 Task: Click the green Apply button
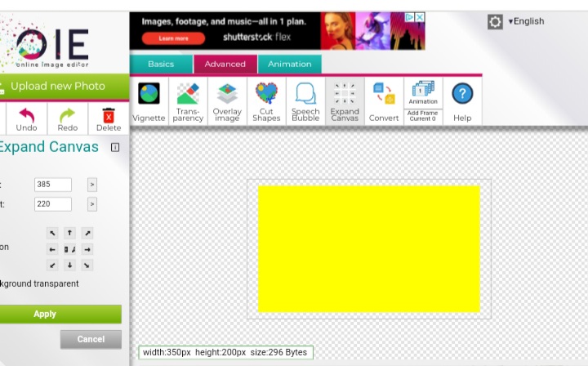point(45,314)
